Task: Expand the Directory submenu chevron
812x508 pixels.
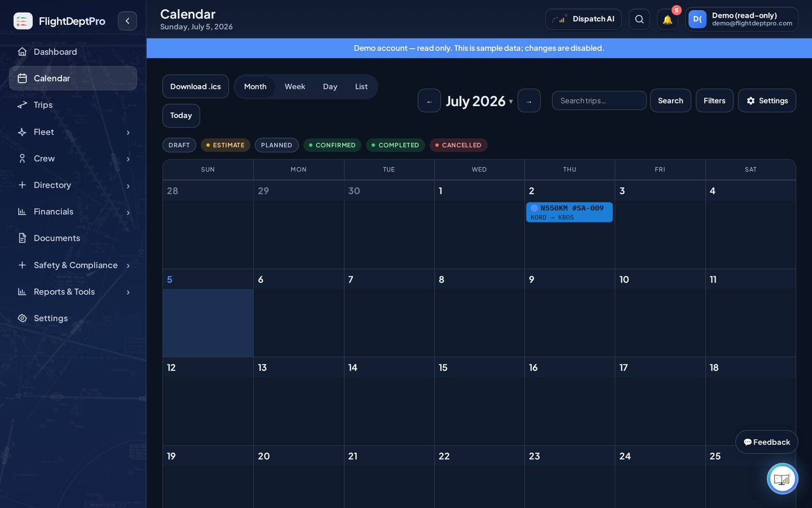Action: pos(128,186)
